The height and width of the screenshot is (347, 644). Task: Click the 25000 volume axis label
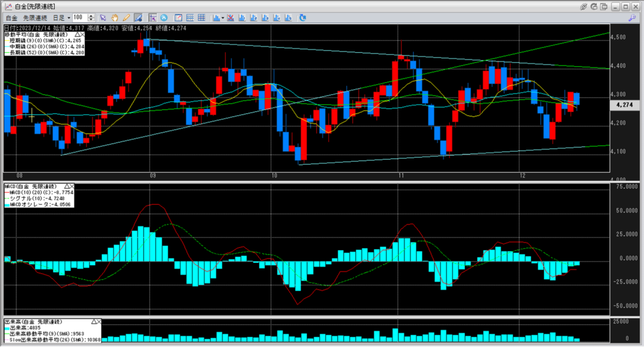621,321
